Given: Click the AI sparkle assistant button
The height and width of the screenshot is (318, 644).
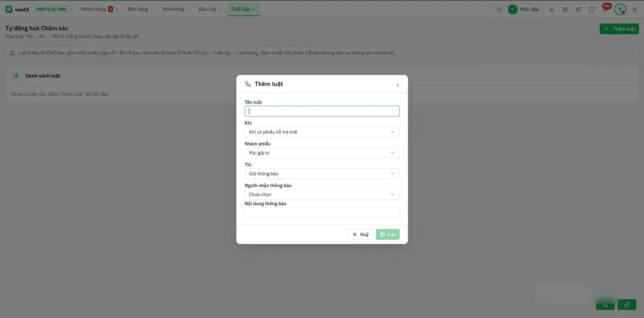Looking at the screenshot, I should point(627,305).
